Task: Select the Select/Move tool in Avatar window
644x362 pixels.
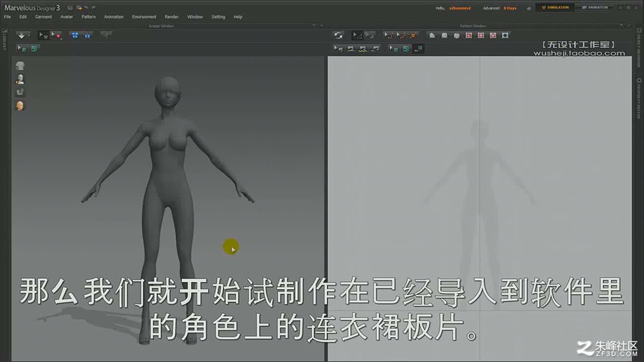Action: [43, 36]
